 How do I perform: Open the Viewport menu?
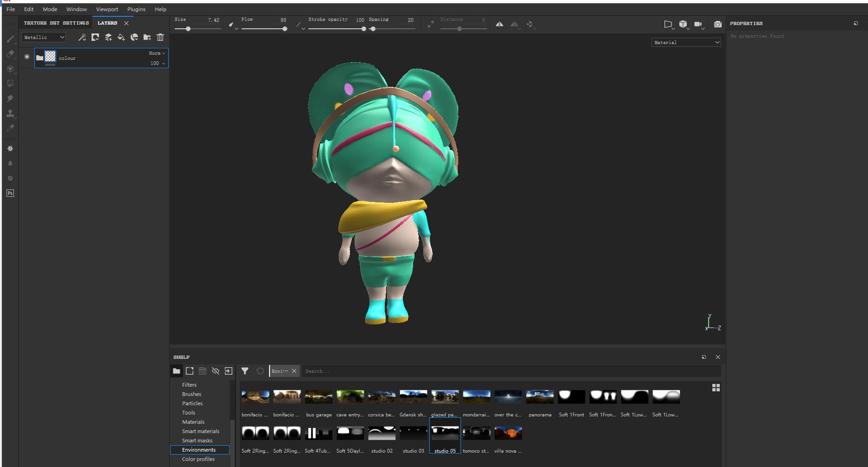tap(107, 9)
